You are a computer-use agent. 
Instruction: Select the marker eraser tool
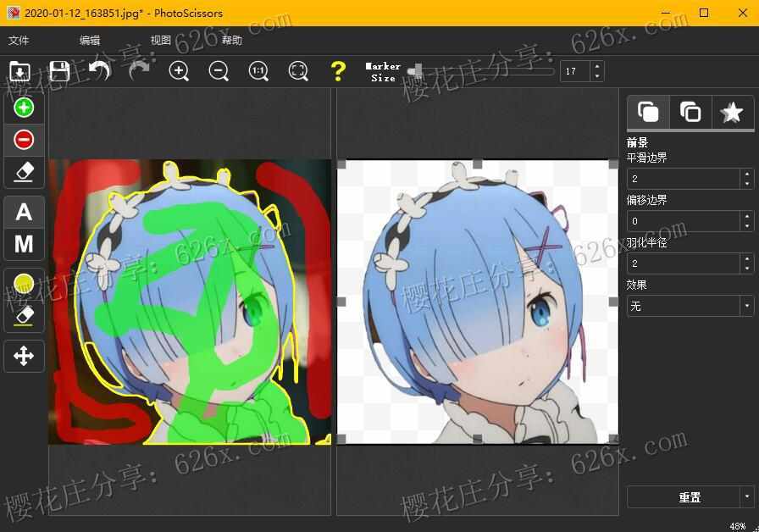coord(24,172)
